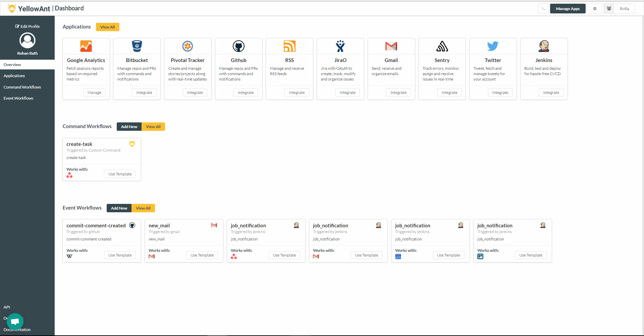Manage the Google Analytics application
Screen dimensions: 644x336
pos(94,93)
